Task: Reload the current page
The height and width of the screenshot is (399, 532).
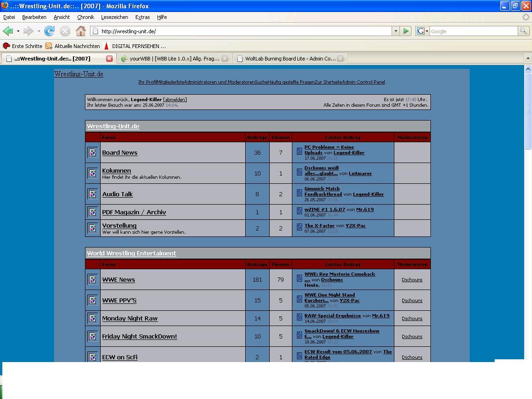Action: click(49, 31)
